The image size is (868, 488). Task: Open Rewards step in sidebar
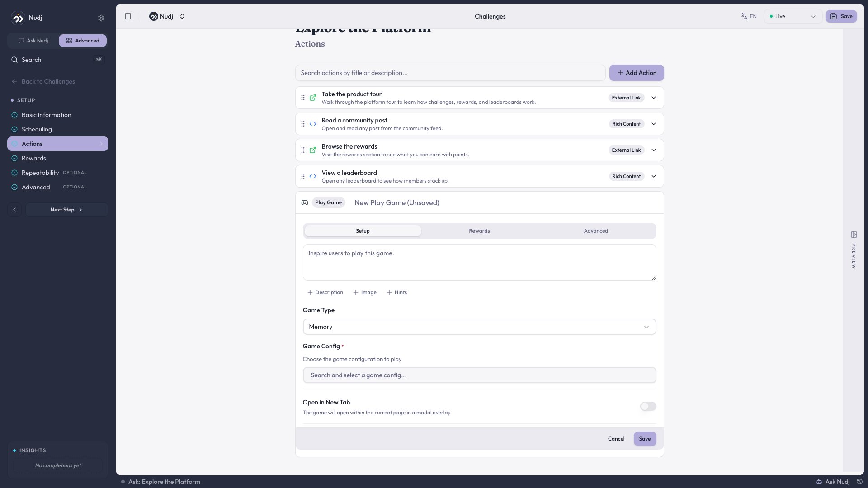(58, 158)
